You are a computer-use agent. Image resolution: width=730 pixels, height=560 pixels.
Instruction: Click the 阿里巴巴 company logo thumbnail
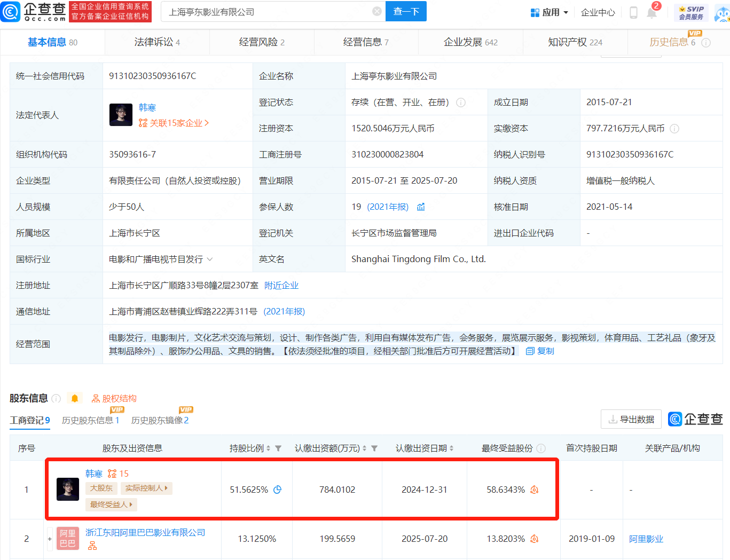[68, 538]
